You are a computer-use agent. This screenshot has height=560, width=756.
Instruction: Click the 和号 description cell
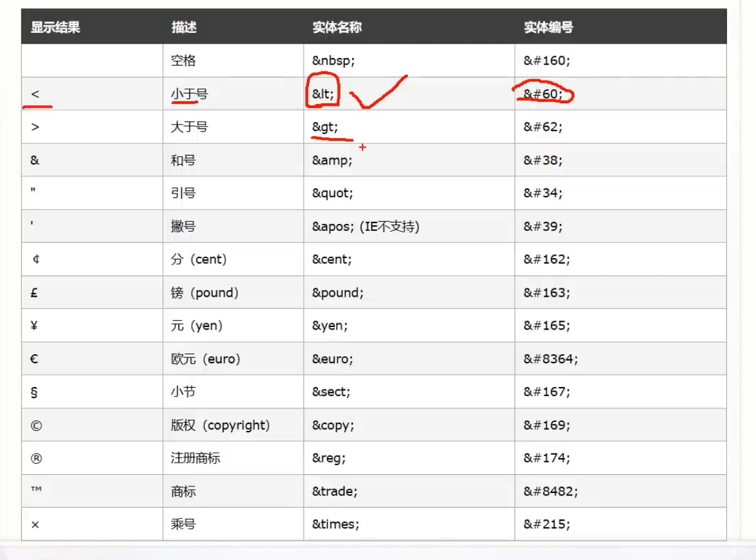183,160
